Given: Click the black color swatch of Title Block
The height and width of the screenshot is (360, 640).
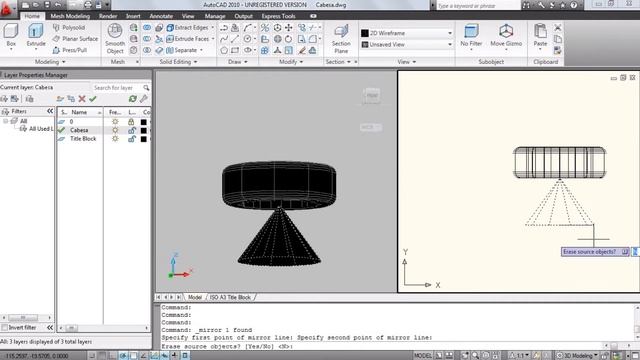Looking at the screenshot, I should 143,139.
